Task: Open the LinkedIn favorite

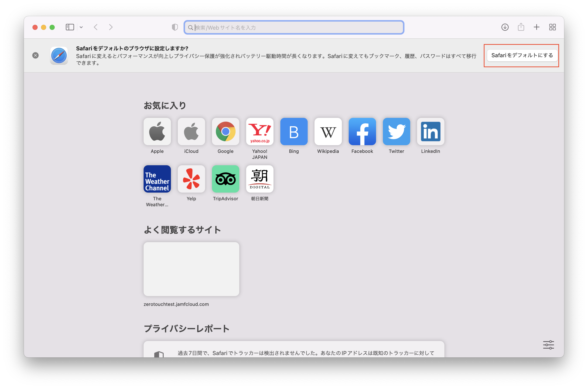Action: tap(431, 132)
